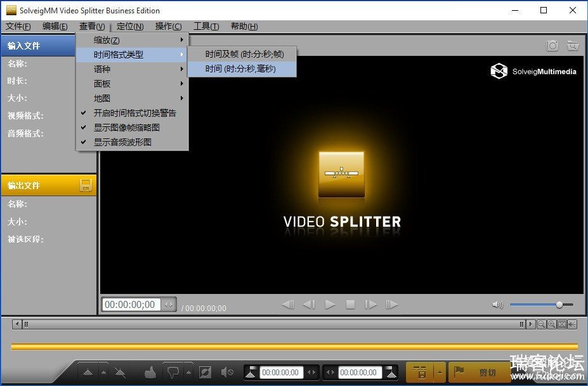
Task: Zoom in the timeline
Action: pyautogui.click(x=551, y=324)
